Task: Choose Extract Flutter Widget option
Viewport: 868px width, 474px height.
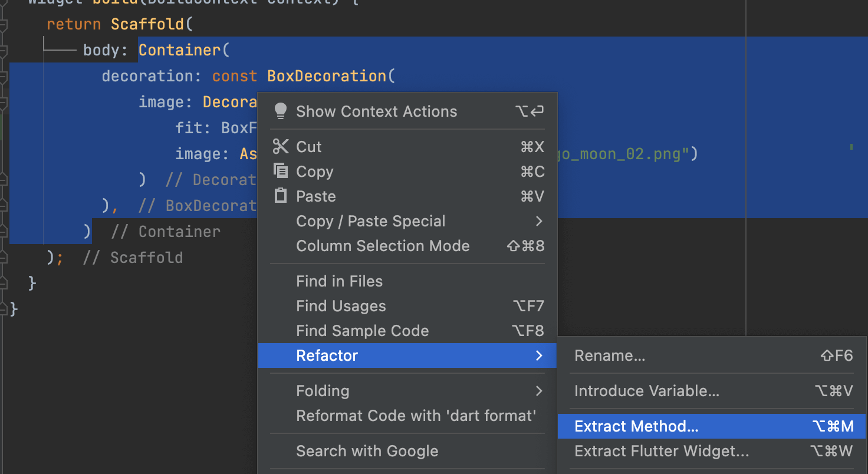Action: coord(662,451)
